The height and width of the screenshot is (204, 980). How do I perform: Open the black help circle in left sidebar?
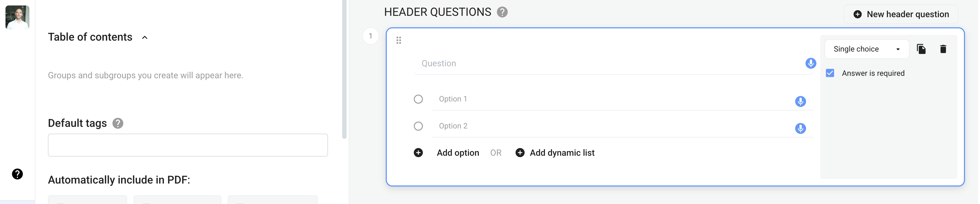[17, 174]
